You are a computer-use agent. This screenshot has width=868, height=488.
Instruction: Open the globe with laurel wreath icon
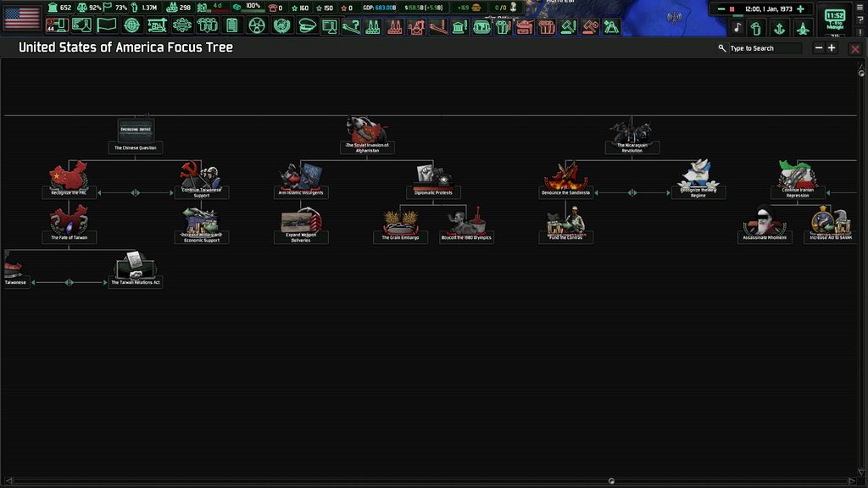pos(281,25)
